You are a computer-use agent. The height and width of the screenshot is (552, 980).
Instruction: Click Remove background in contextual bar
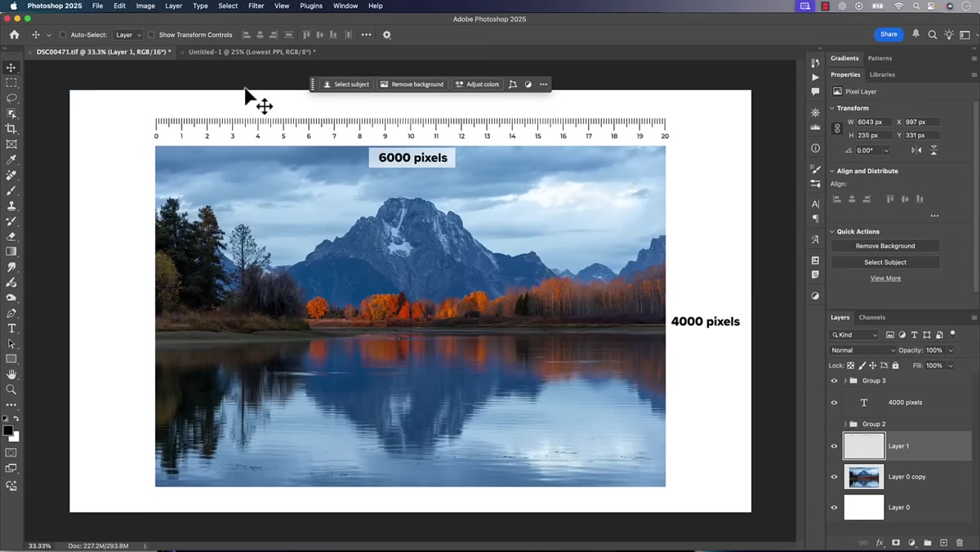(412, 84)
